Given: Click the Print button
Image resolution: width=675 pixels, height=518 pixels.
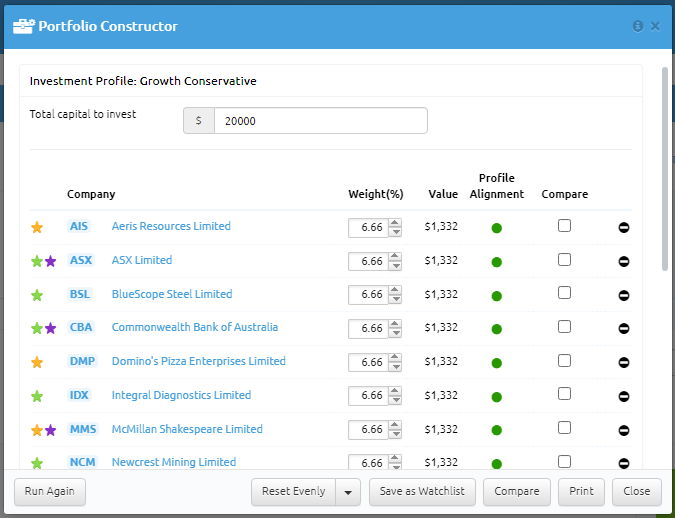Looking at the screenshot, I should click(x=581, y=492).
